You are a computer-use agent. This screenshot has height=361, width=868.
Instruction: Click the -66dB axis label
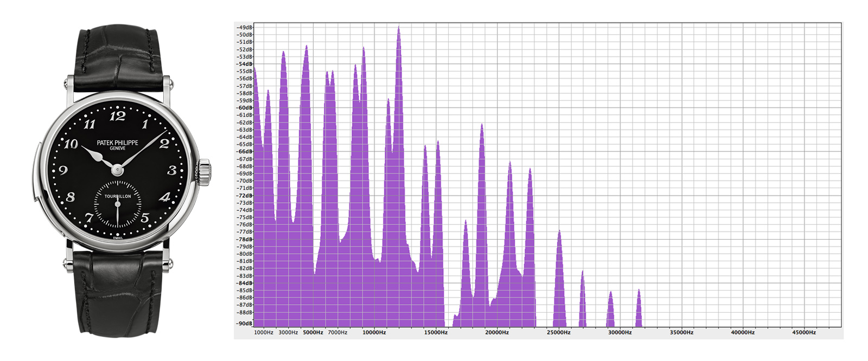245,152
